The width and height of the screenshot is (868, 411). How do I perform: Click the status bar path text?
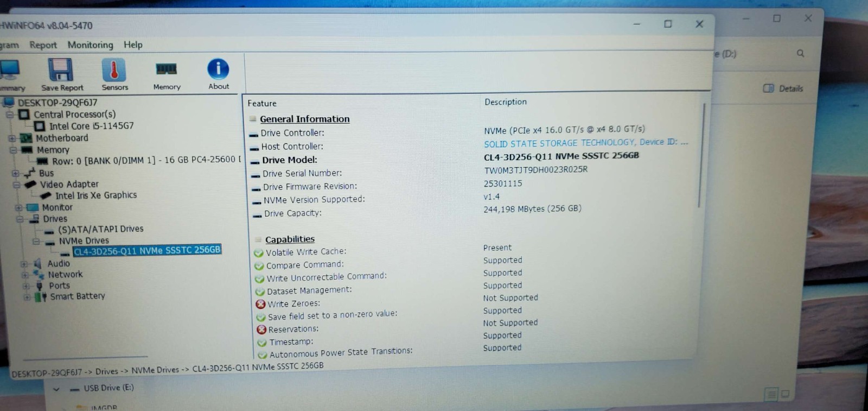[x=168, y=369]
